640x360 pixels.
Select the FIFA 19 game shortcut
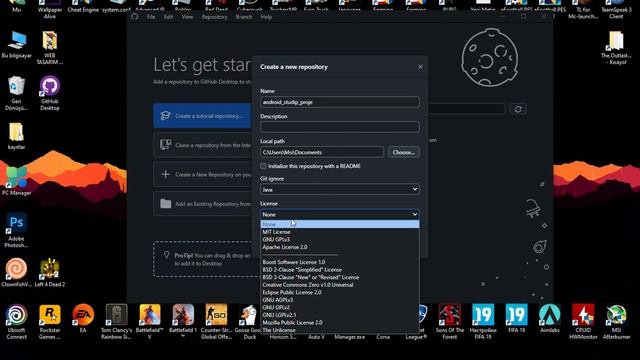[x=516, y=318]
